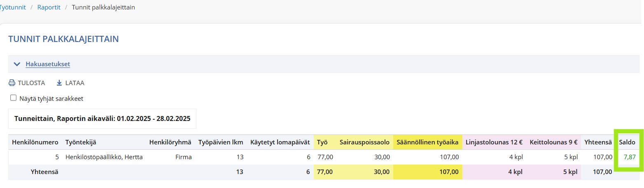Click the Henkilönumero column header
Viewport: 644px width, 188px height.
[35, 142]
